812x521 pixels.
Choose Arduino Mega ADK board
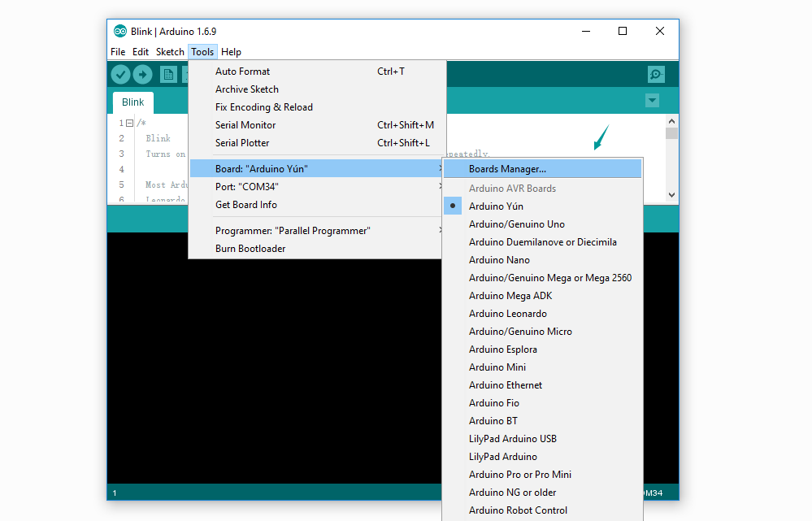[x=543, y=296]
